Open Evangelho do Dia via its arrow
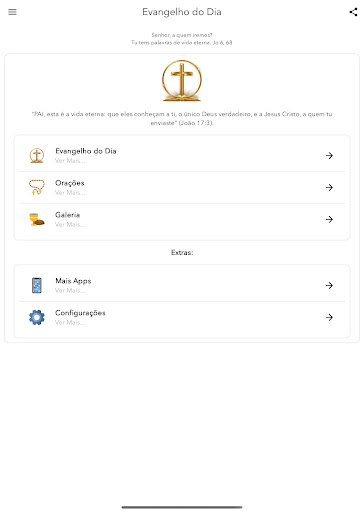 [329, 155]
